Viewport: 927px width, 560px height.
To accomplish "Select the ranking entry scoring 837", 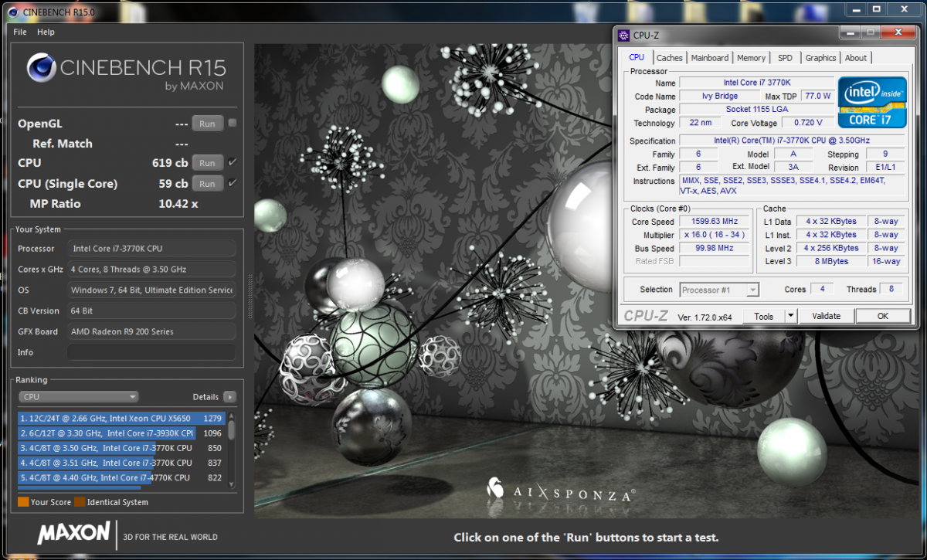I will coord(121,463).
